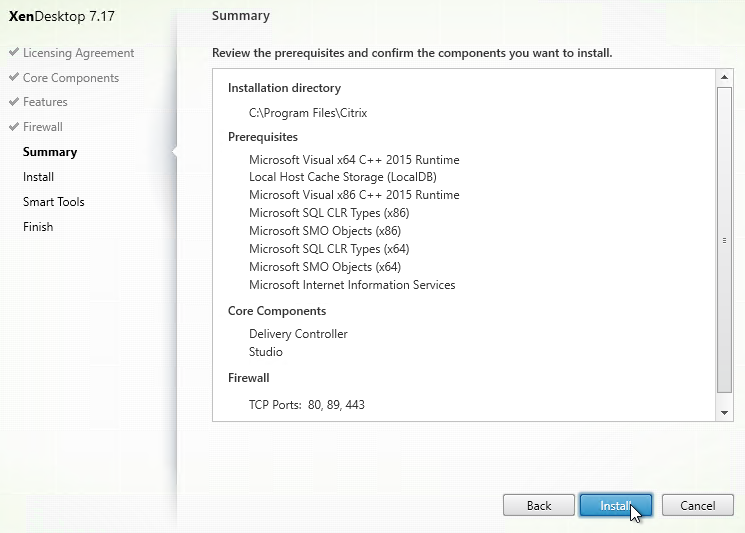Click Delivery Controller in the summary
The height and width of the screenshot is (533, 745).
(298, 334)
